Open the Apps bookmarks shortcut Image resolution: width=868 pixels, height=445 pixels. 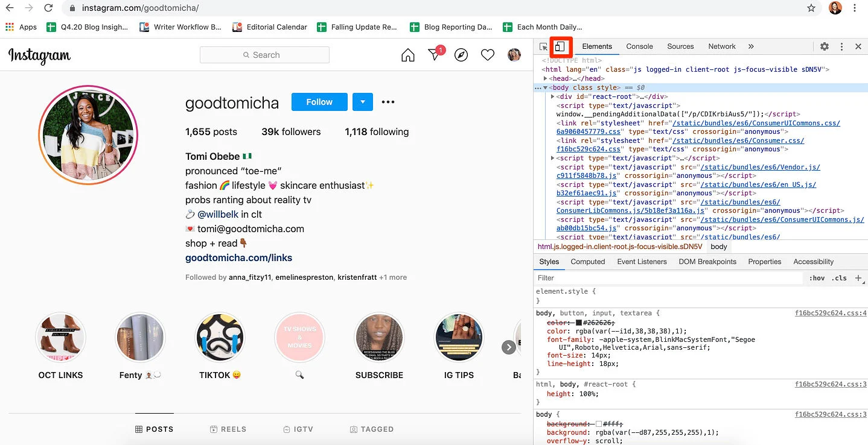[21, 27]
